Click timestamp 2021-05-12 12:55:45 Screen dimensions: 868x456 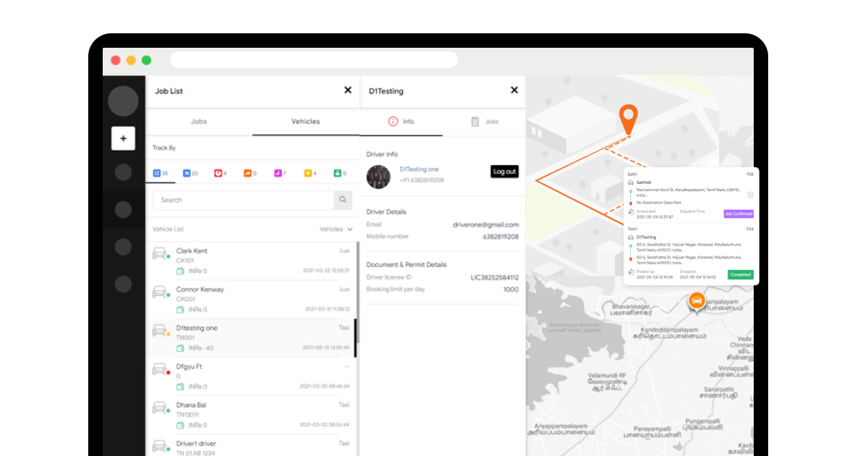click(x=326, y=348)
